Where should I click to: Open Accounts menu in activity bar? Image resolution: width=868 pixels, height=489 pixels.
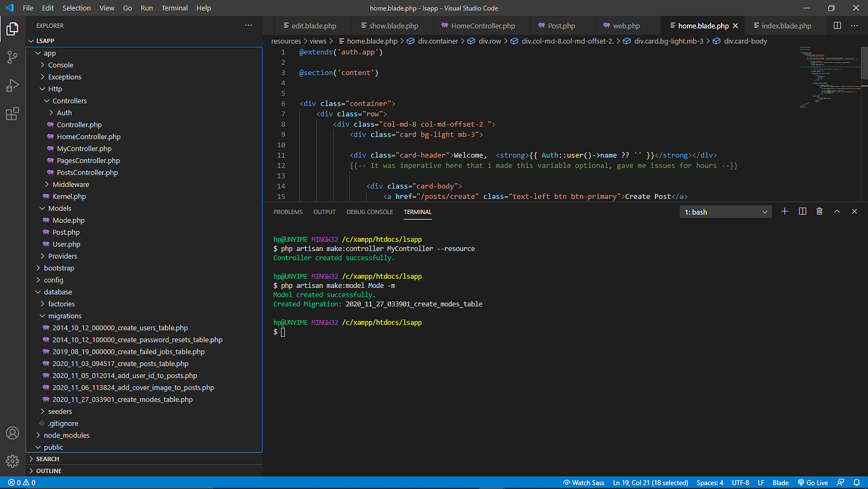tap(12, 433)
